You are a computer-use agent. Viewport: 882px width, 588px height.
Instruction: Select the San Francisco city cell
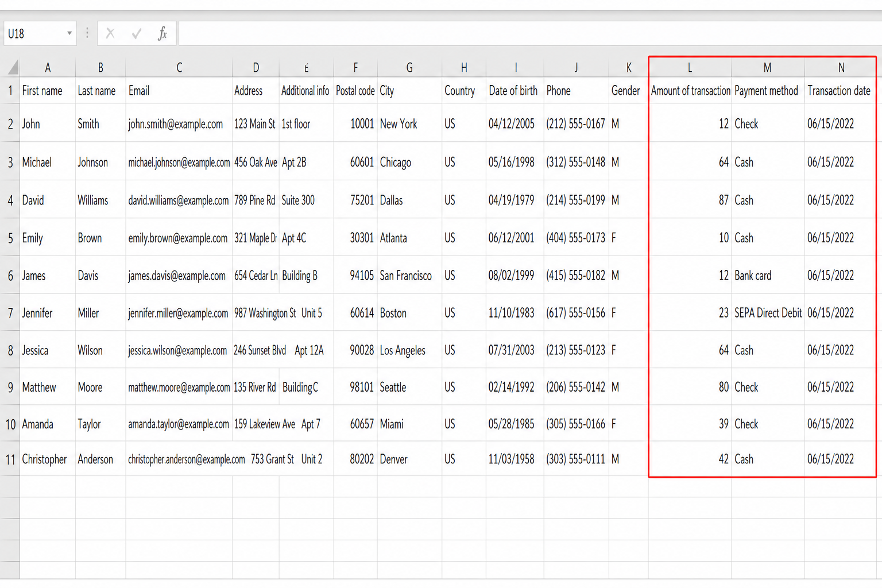pyautogui.click(x=409, y=276)
